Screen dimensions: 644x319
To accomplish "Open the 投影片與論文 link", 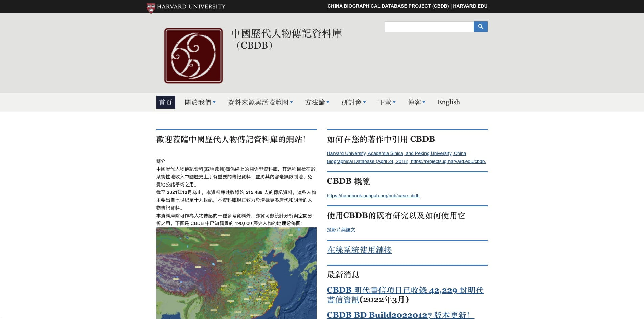I will click(x=341, y=230).
